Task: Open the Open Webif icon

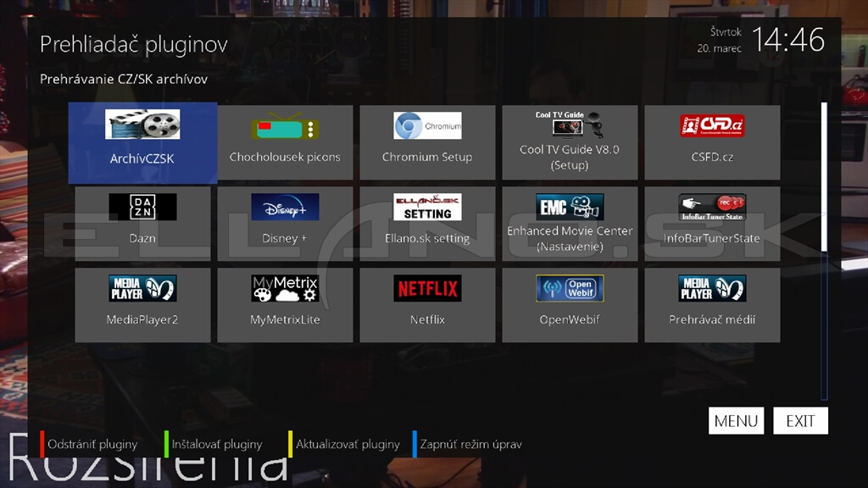Action: [570, 288]
